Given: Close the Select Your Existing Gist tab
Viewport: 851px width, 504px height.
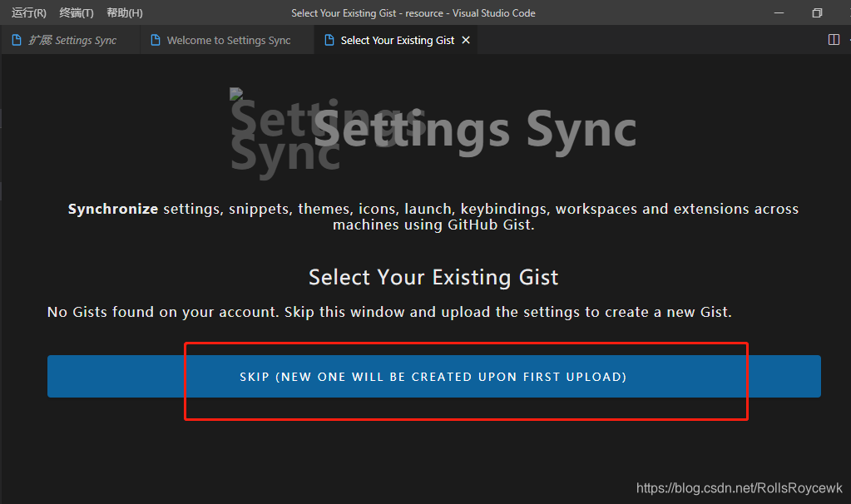Looking at the screenshot, I should click(466, 40).
